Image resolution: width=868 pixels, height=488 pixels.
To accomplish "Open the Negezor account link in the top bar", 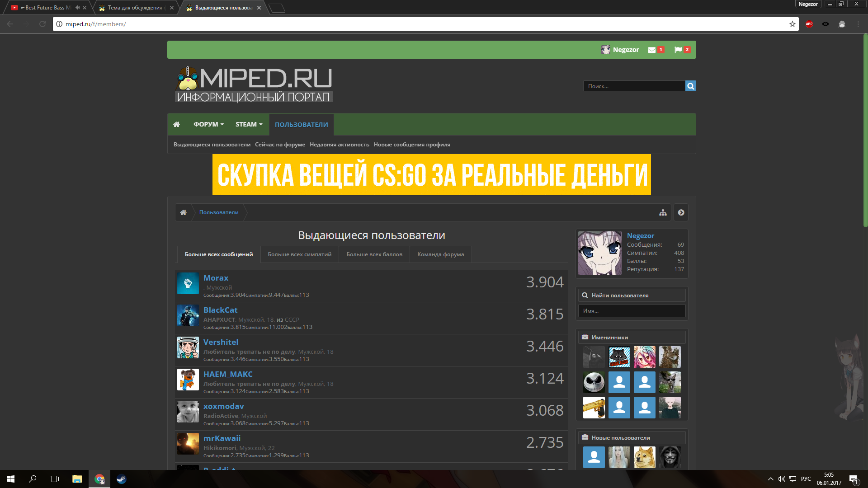I will [x=620, y=50].
